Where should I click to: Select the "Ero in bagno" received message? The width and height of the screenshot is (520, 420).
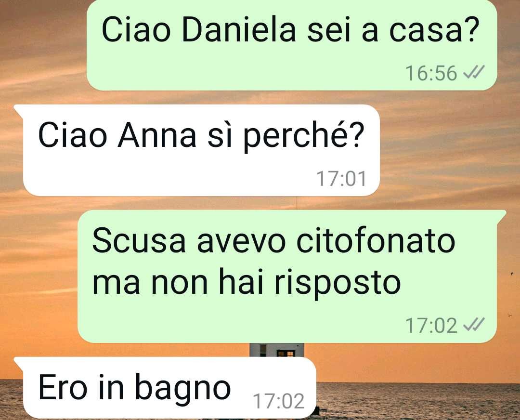(x=169, y=388)
